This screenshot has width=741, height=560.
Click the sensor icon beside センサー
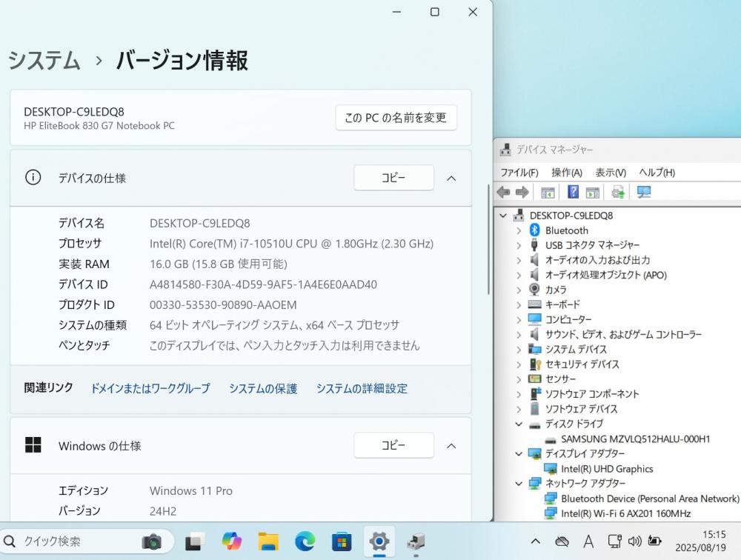[534, 379]
